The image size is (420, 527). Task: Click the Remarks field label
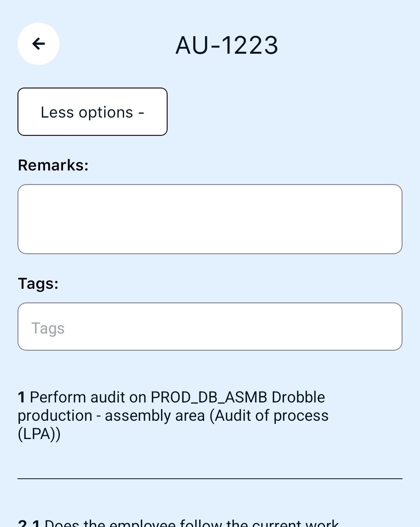pyautogui.click(x=53, y=165)
